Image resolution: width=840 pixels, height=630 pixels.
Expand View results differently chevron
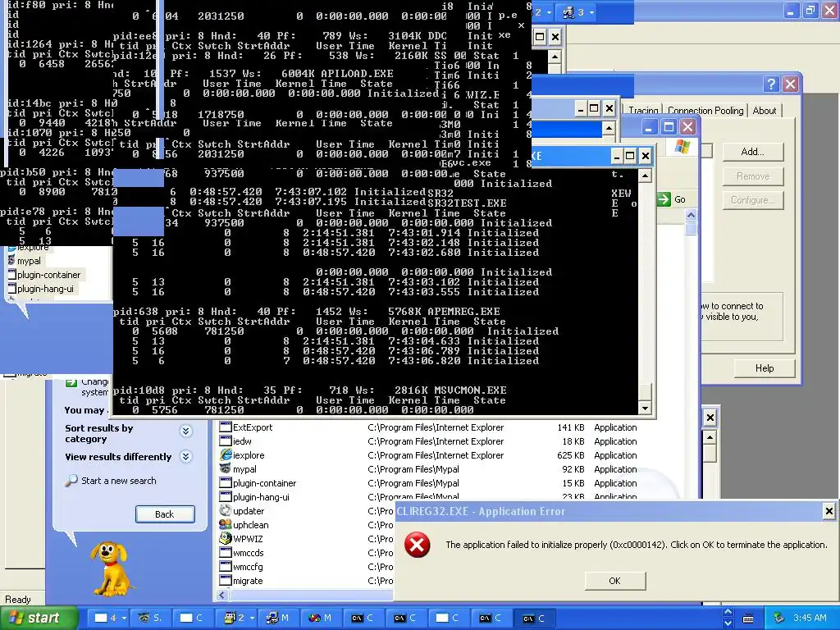point(186,456)
